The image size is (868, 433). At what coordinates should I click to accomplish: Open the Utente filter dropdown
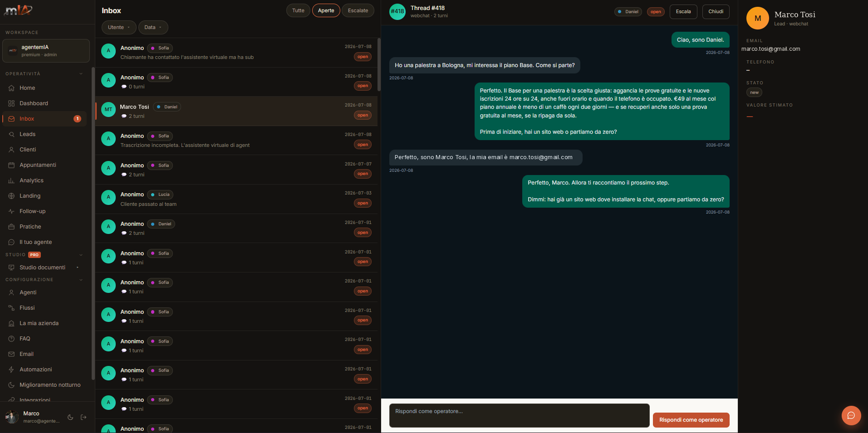coord(119,27)
